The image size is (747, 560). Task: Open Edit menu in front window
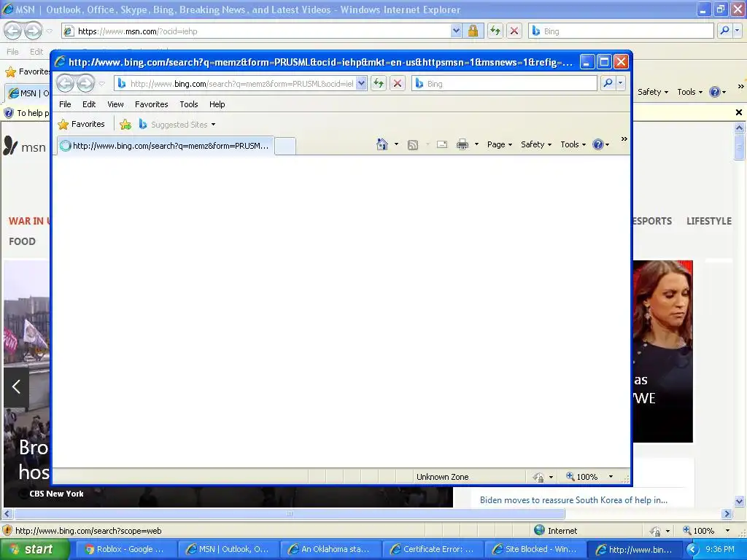(89, 104)
